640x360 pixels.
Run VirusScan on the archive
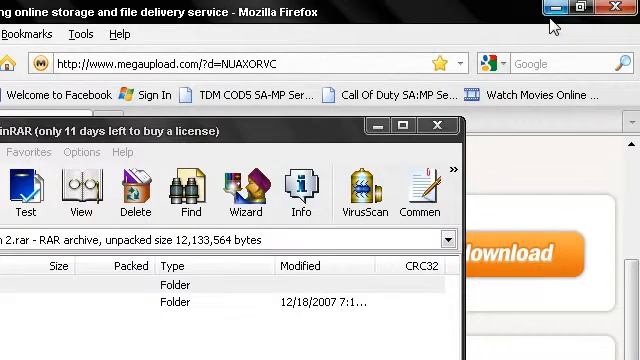(x=365, y=193)
